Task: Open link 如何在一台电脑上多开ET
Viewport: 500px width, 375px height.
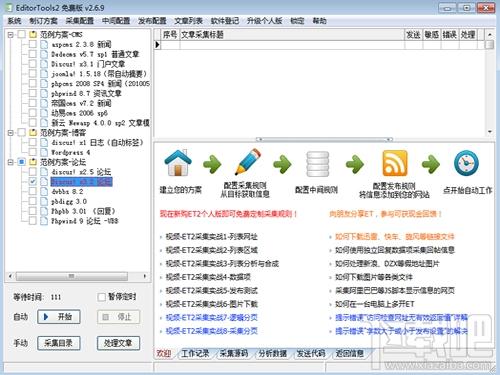Action: click(375, 304)
